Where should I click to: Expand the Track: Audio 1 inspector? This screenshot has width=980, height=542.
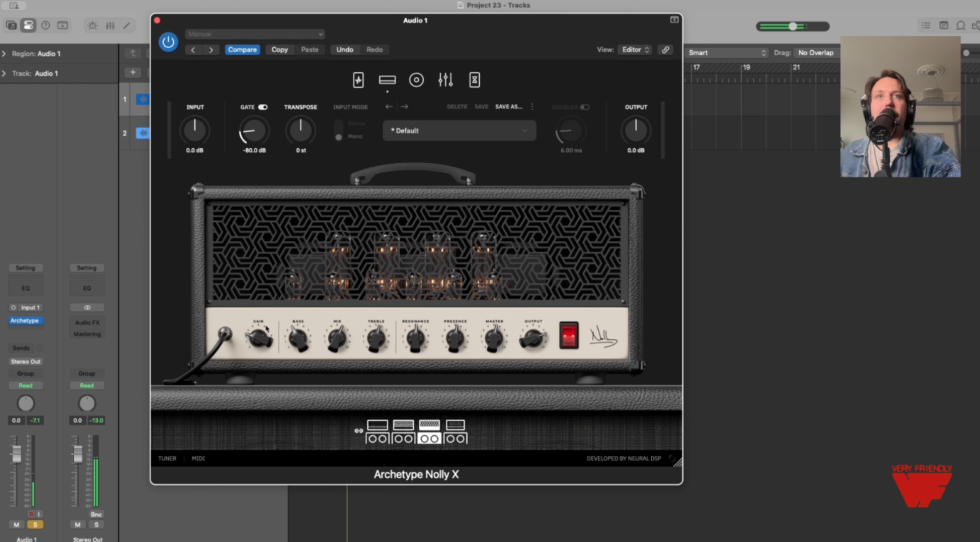click(x=4, y=73)
